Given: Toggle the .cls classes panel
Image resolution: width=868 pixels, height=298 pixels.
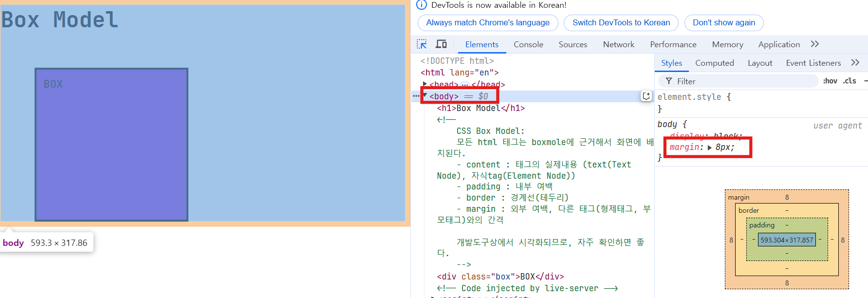Looking at the screenshot, I should click(x=850, y=81).
